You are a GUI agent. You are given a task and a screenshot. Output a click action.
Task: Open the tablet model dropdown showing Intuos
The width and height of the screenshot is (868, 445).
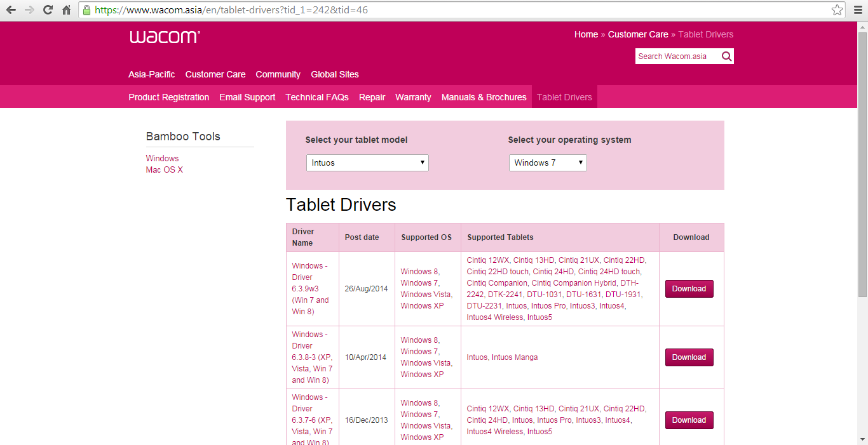point(367,163)
